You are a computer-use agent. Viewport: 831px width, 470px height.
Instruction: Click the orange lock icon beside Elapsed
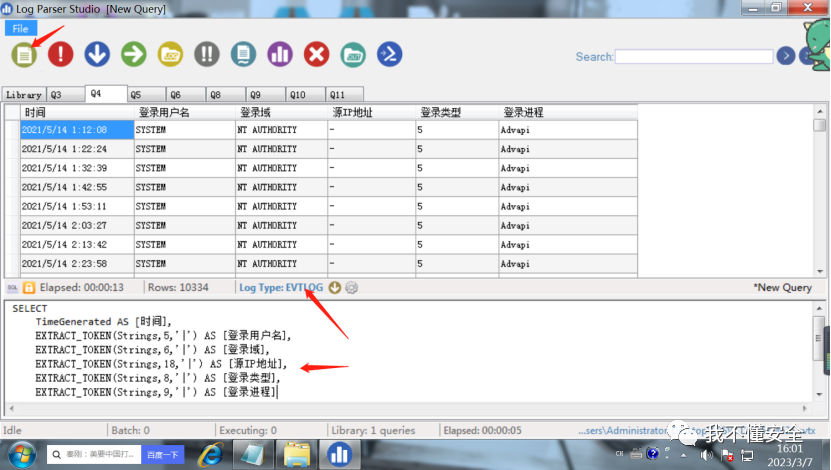[29, 287]
